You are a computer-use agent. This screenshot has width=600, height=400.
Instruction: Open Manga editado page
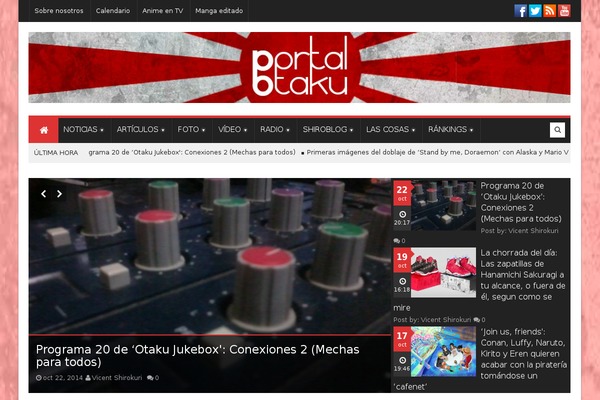click(x=219, y=11)
